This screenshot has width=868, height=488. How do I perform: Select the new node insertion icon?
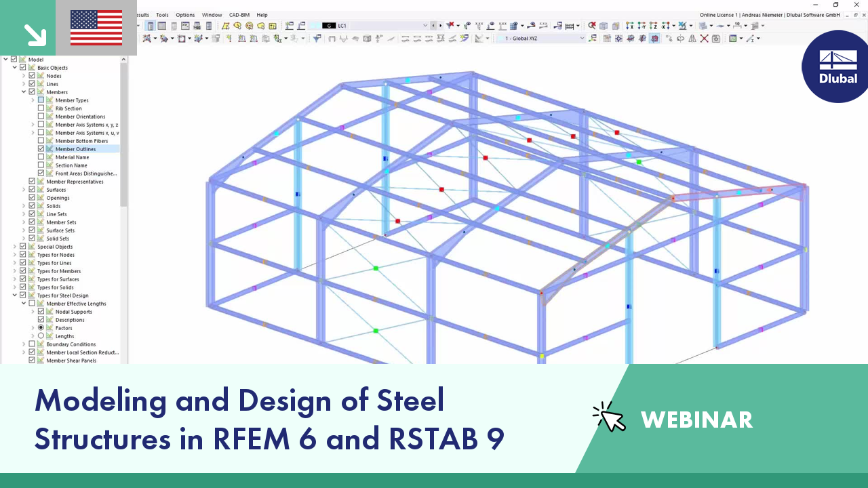(x=229, y=39)
